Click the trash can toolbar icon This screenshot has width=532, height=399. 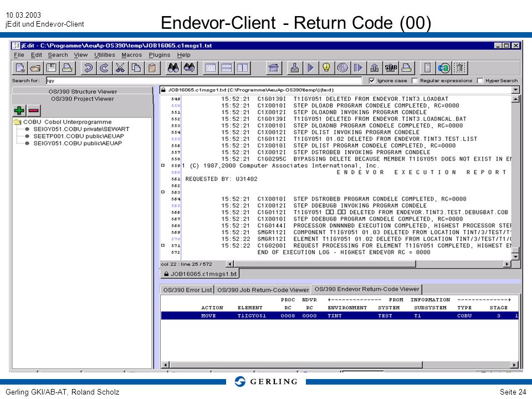point(460,68)
